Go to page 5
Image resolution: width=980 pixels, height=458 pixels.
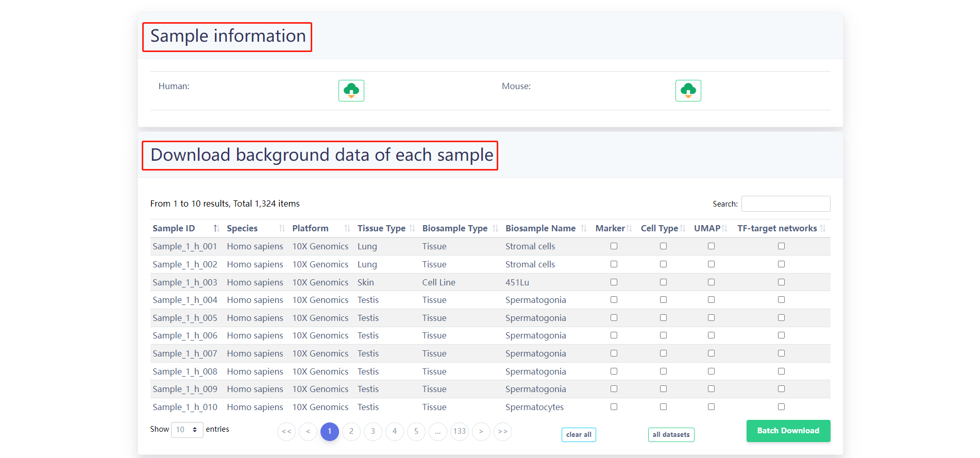click(x=416, y=432)
